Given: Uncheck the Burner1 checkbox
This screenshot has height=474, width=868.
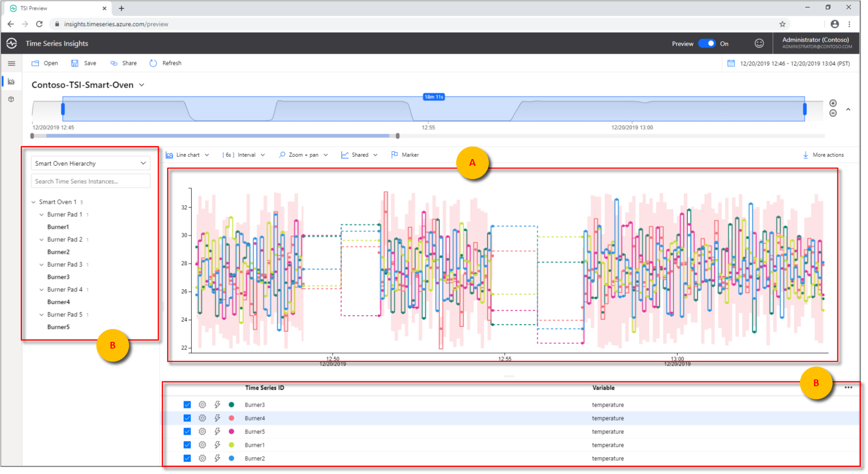Looking at the screenshot, I should coord(187,445).
